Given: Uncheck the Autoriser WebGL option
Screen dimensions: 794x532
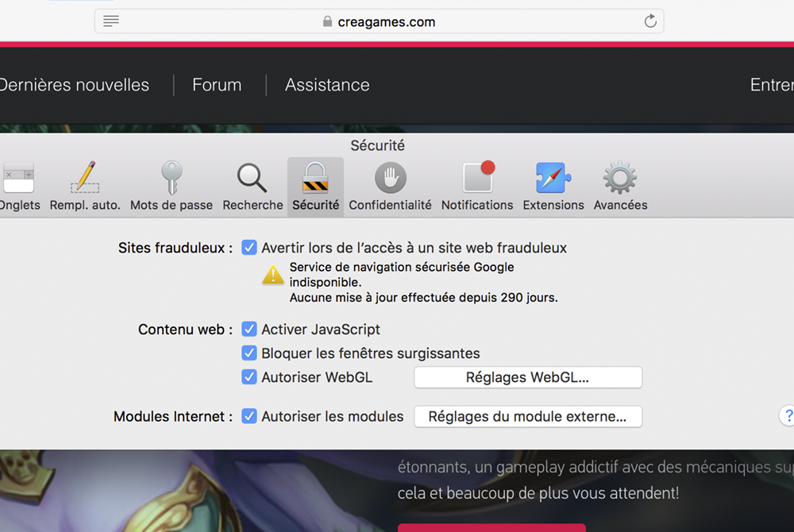Looking at the screenshot, I should [x=249, y=377].
